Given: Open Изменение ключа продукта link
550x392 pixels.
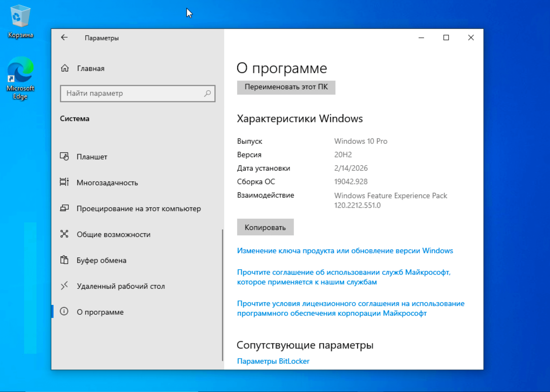Looking at the screenshot, I should [345, 251].
